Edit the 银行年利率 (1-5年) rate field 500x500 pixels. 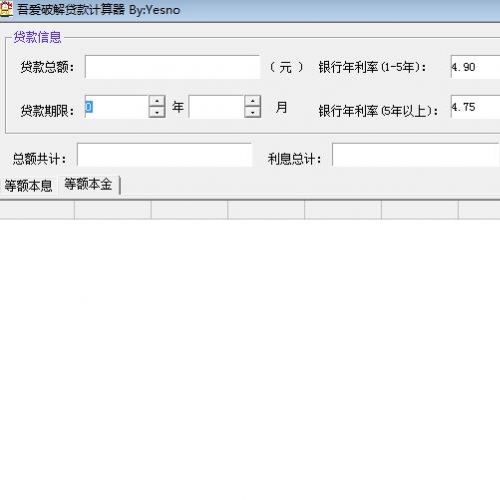475,67
